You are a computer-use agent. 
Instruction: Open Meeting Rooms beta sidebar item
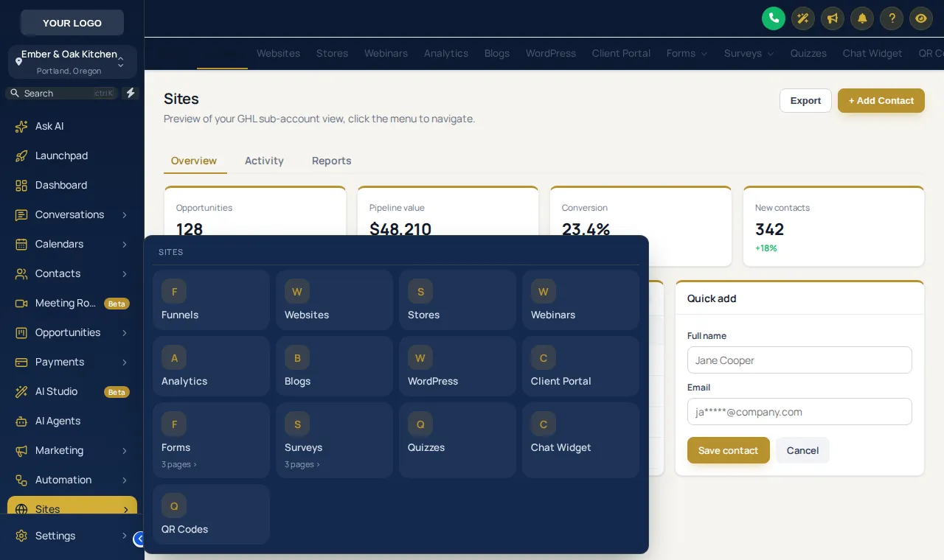pyautogui.click(x=72, y=303)
